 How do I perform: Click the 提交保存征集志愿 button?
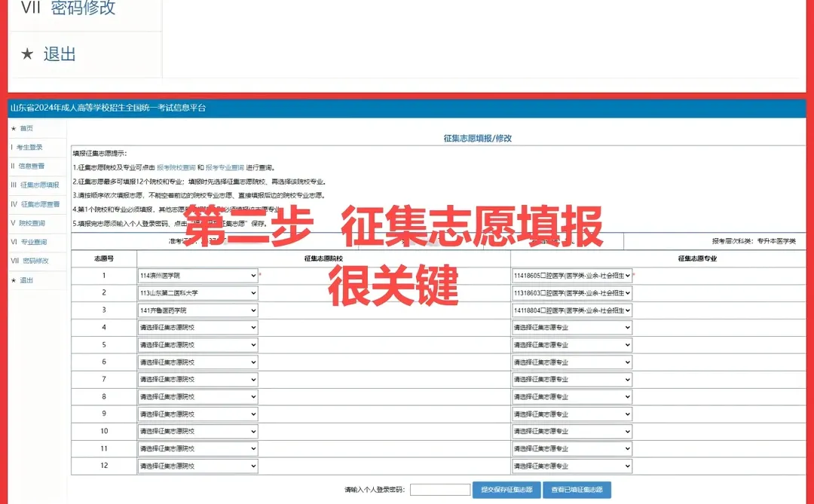click(x=506, y=488)
